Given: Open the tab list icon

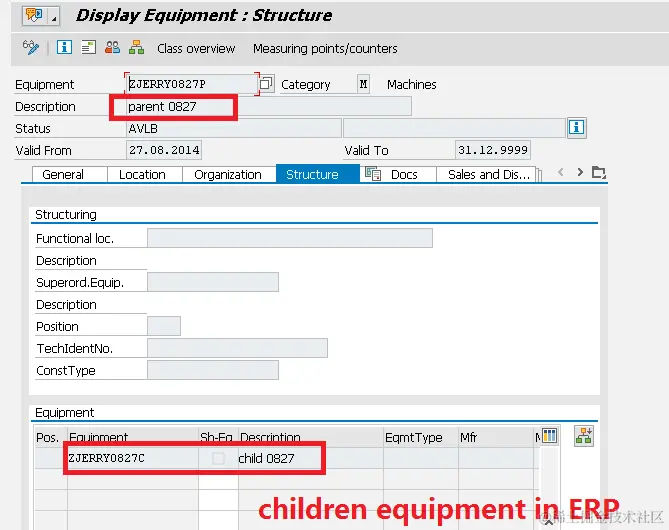Looking at the screenshot, I should (599, 173).
